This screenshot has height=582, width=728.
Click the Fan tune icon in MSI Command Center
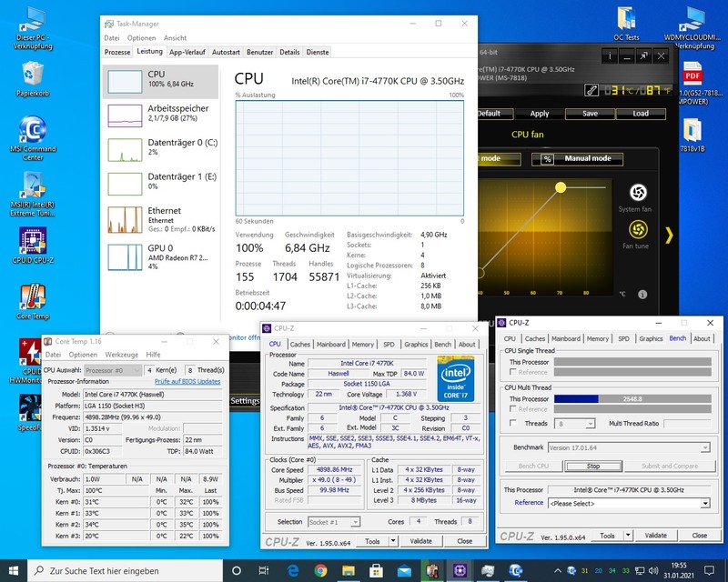(x=638, y=229)
